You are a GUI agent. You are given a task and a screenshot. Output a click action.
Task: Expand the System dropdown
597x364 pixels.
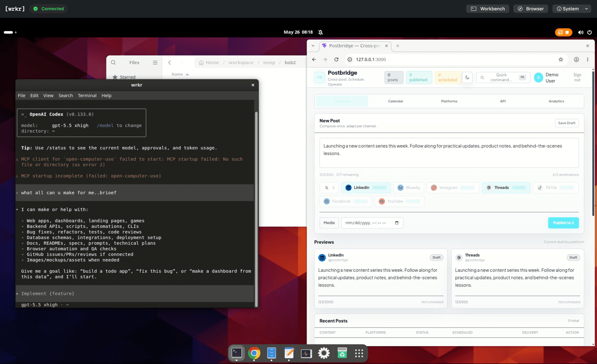[572, 9]
